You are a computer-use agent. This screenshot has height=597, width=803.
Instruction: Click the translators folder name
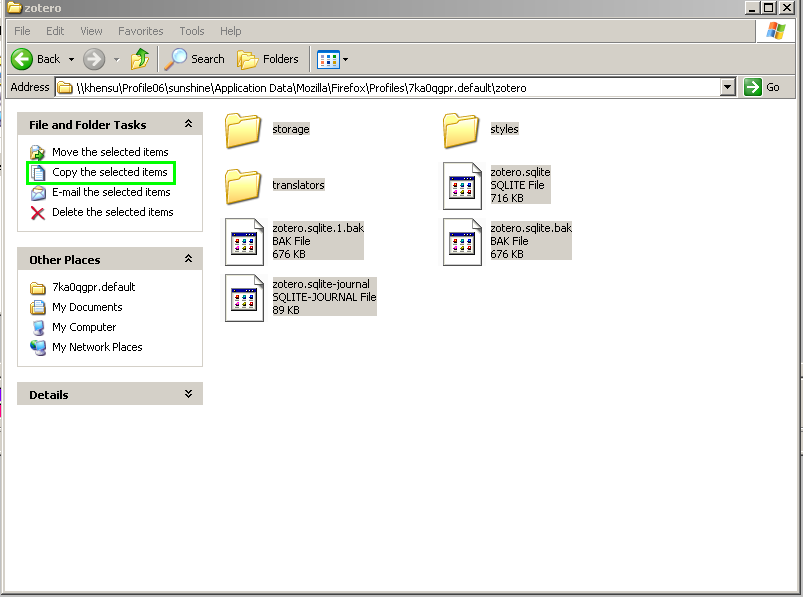coord(298,185)
